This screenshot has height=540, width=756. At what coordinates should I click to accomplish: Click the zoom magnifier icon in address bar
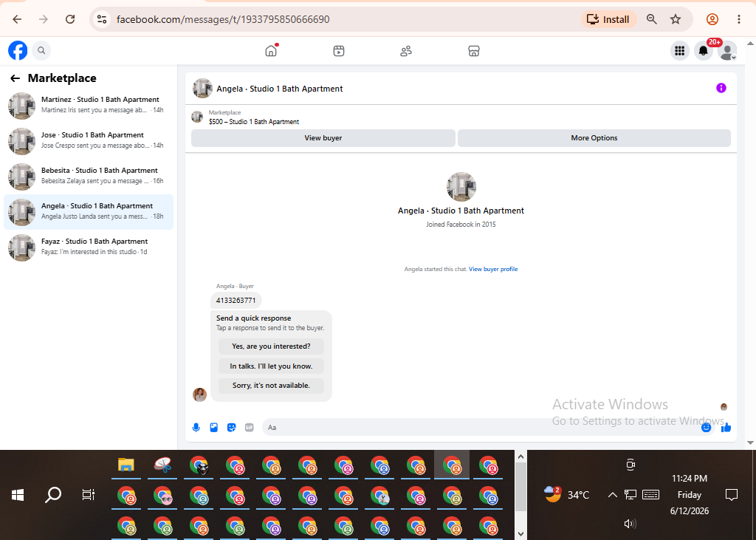[652, 19]
